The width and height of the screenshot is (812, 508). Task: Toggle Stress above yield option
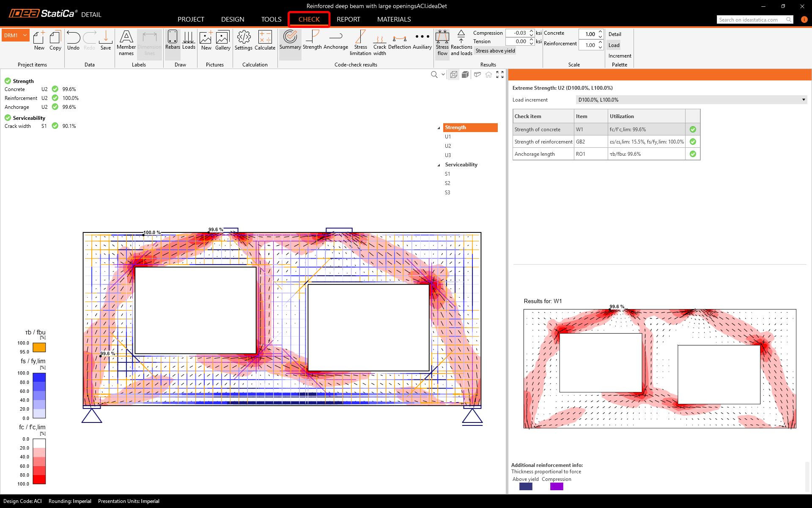pyautogui.click(x=495, y=51)
